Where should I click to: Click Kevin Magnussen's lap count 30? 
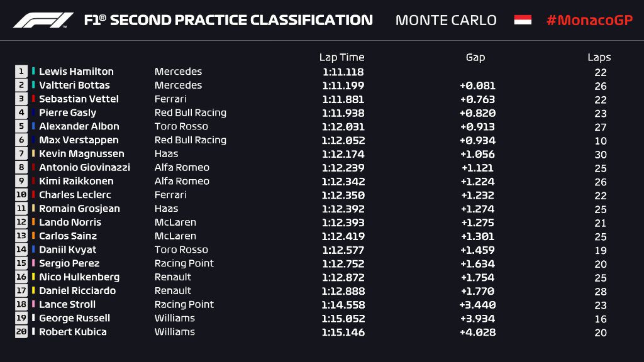[601, 155]
